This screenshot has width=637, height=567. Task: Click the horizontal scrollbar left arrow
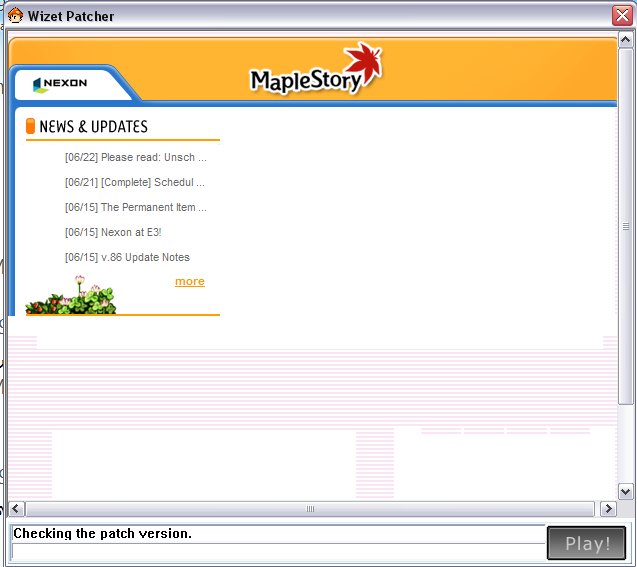coord(16,509)
